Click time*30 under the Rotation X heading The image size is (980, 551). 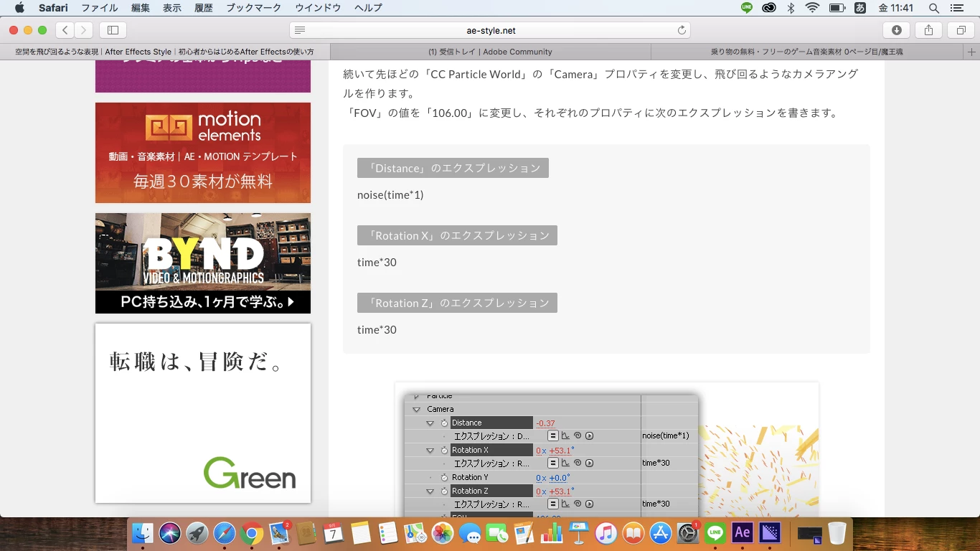click(x=377, y=262)
